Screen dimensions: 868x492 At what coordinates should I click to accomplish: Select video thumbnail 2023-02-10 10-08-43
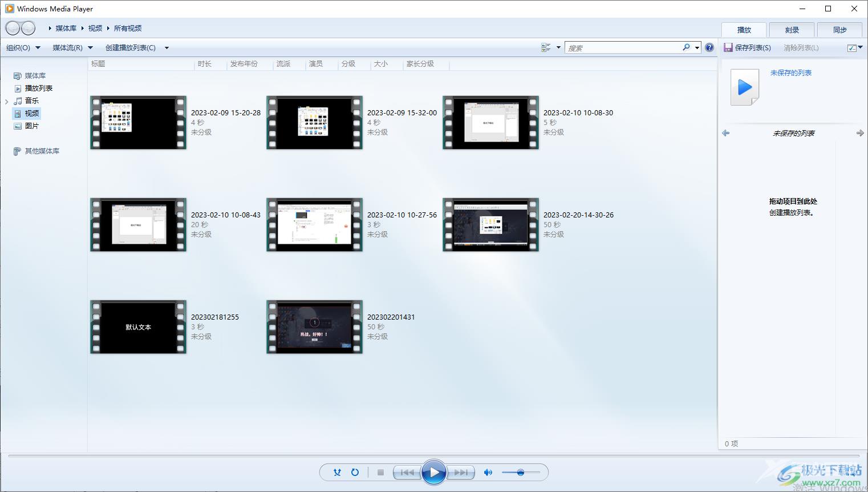(x=139, y=224)
